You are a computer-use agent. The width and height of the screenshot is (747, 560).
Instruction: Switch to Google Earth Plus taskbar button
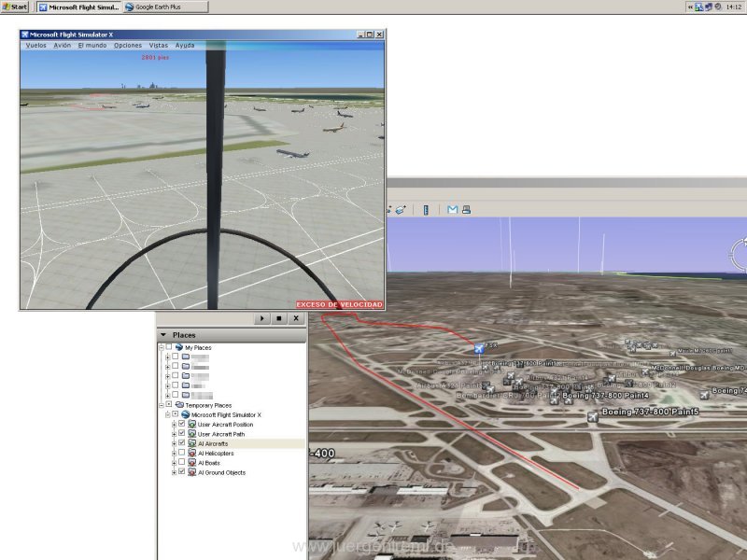click(x=166, y=7)
